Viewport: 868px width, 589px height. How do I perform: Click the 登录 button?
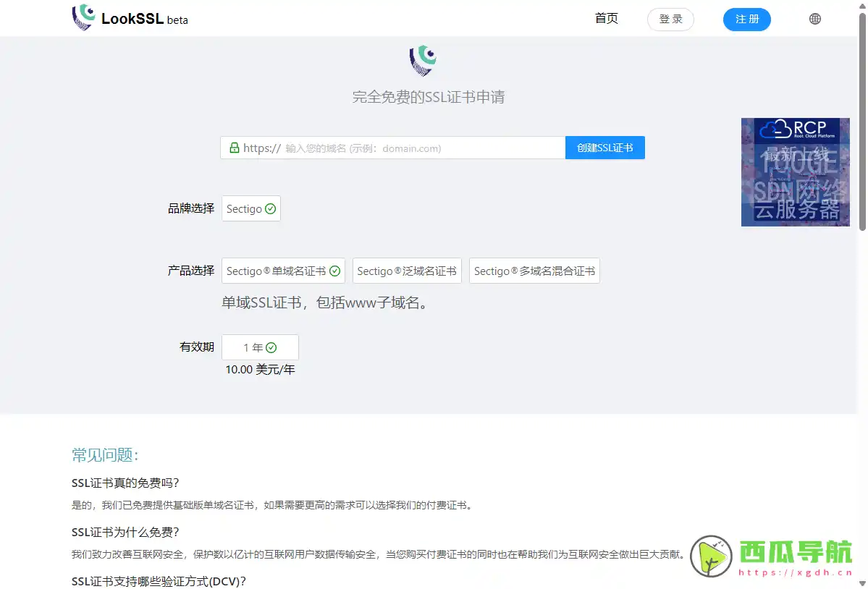(x=670, y=20)
